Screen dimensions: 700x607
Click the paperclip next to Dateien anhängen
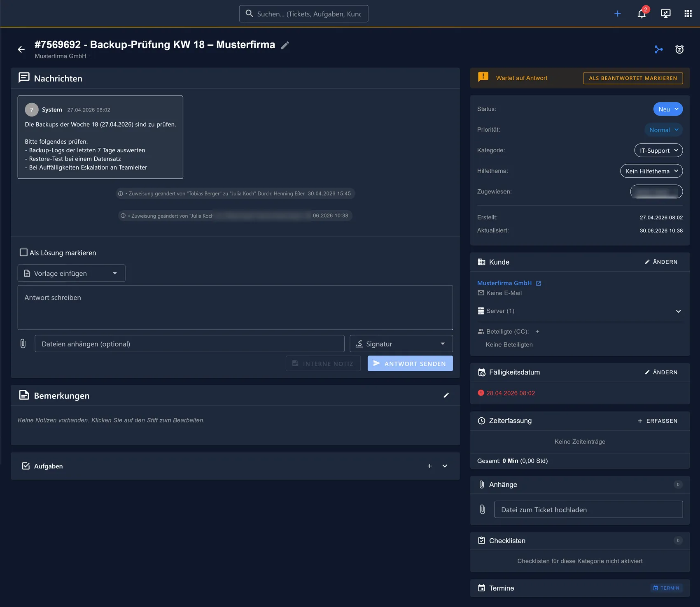pyautogui.click(x=23, y=344)
